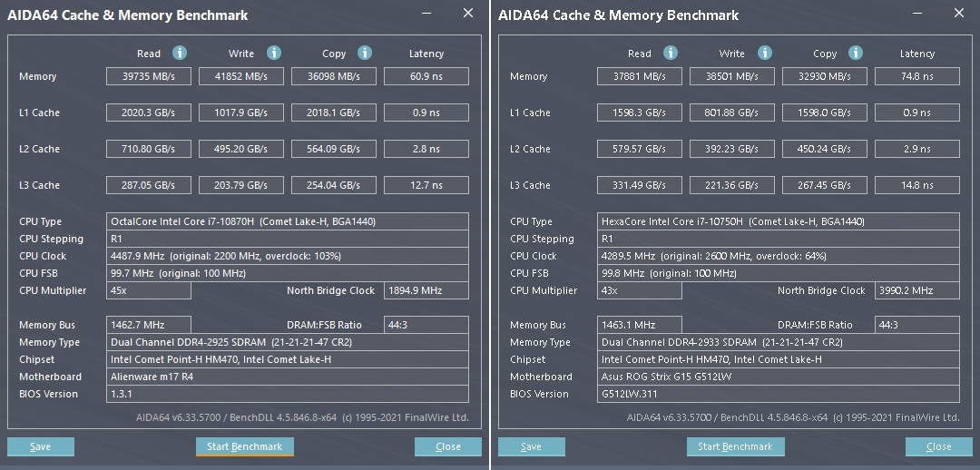The image size is (980, 470).
Task: Select L1 Cache Write value 1017.9 GB/s
Action: click(x=241, y=113)
